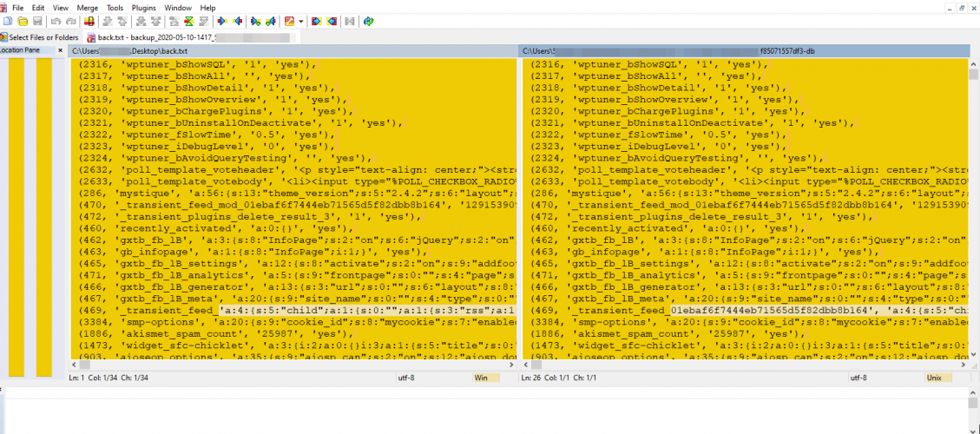Screen dimensions: 980x434
Task: Click the bottom diff pane vertical scrollbar
Action: [974, 411]
